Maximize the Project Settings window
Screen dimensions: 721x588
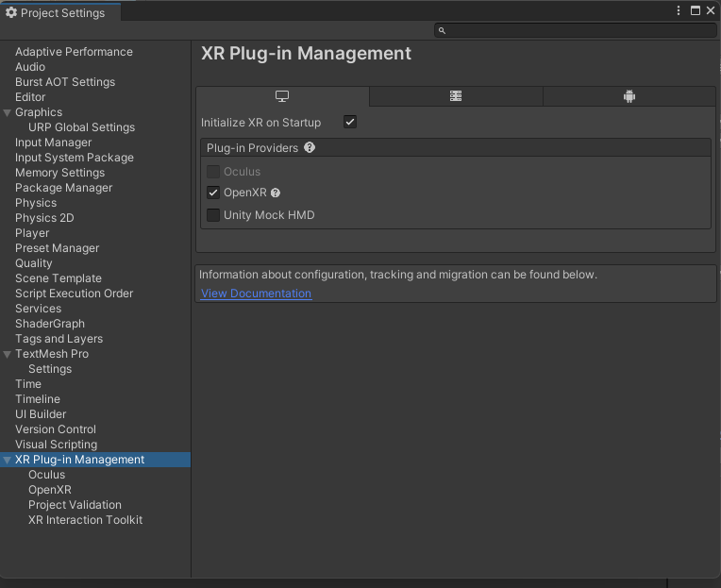coord(696,10)
